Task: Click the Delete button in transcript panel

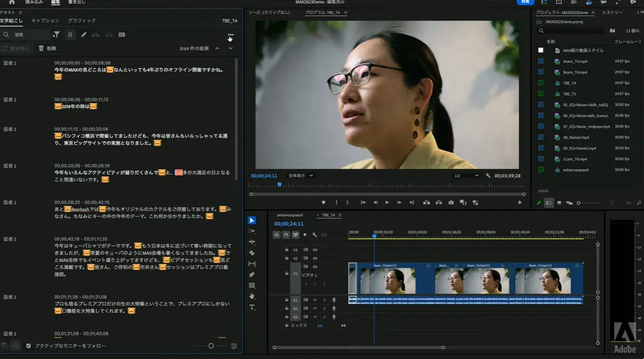Action: click(48, 49)
